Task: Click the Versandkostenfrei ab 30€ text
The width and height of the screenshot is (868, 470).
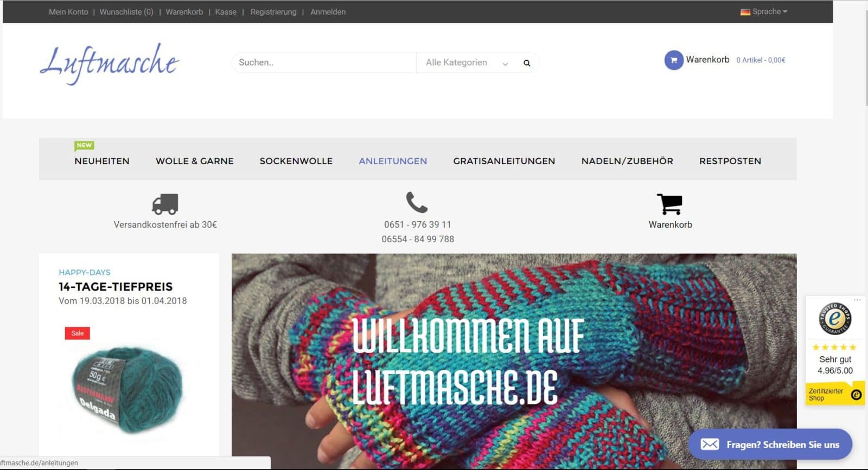Action: tap(165, 224)
